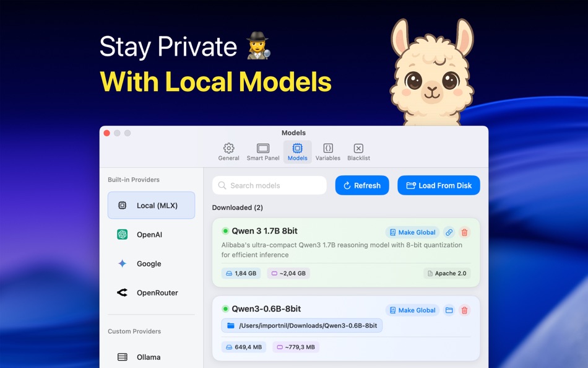Image resolution: width=588 pixels, height=368 pixels.
Task: Close the Models window
Action: [x=107, y=133]
